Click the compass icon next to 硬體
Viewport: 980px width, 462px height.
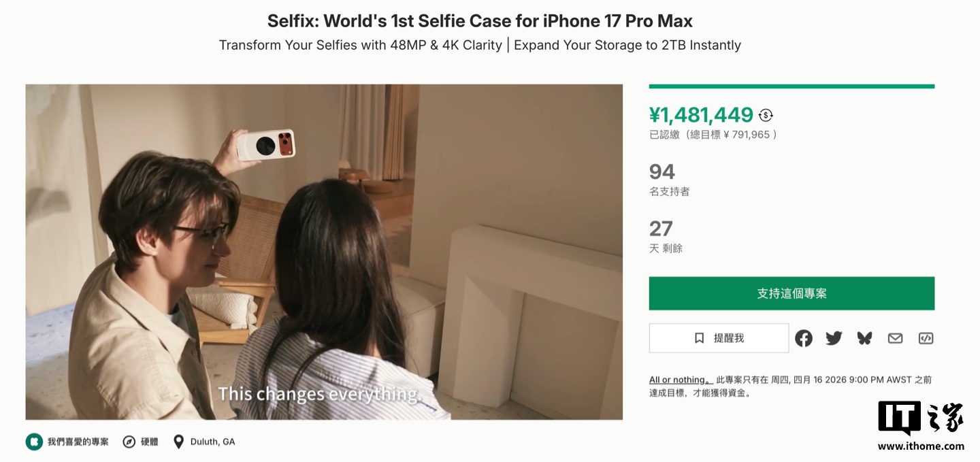[129, 442]
